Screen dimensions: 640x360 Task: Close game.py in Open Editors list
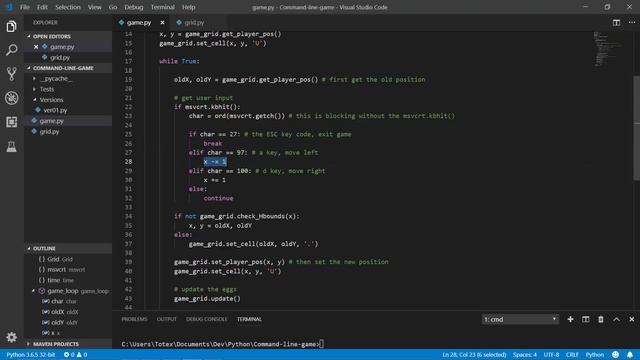pos(36,47)
